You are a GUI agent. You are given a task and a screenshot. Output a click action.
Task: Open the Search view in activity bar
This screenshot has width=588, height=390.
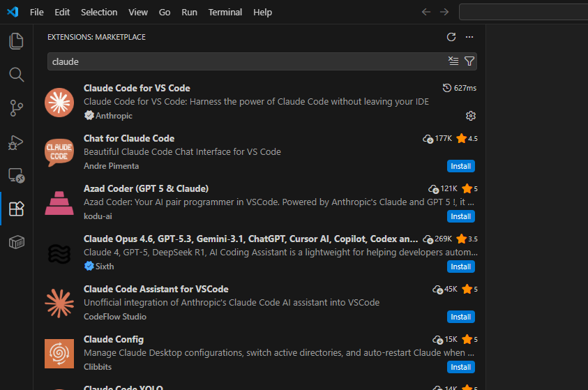16,75
